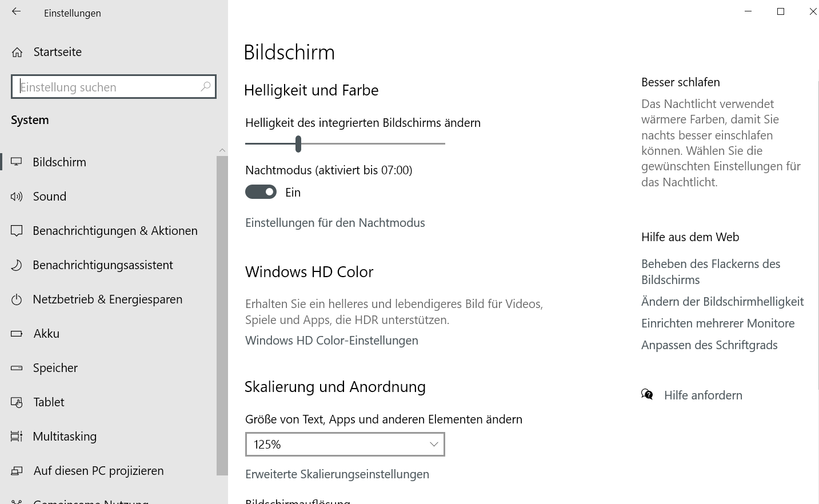Focus the Einstellung suchen search field
The width and height of the screenshot is (819, 504).
[x=109, y=87]
